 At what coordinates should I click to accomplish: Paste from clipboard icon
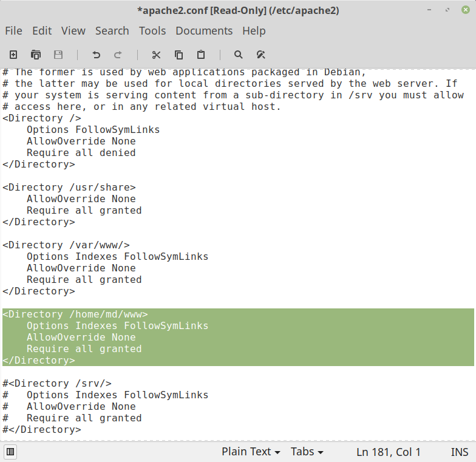tap(201, 55)
